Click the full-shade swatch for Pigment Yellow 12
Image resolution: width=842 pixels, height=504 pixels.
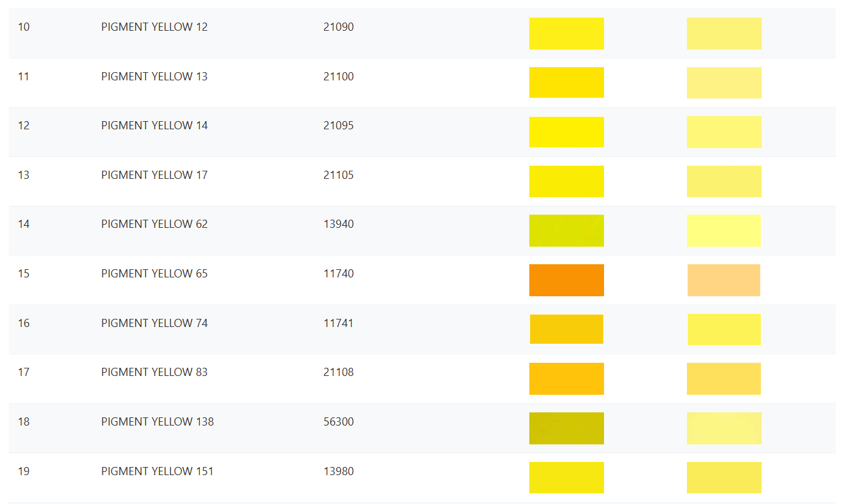(x=566, y=33)
